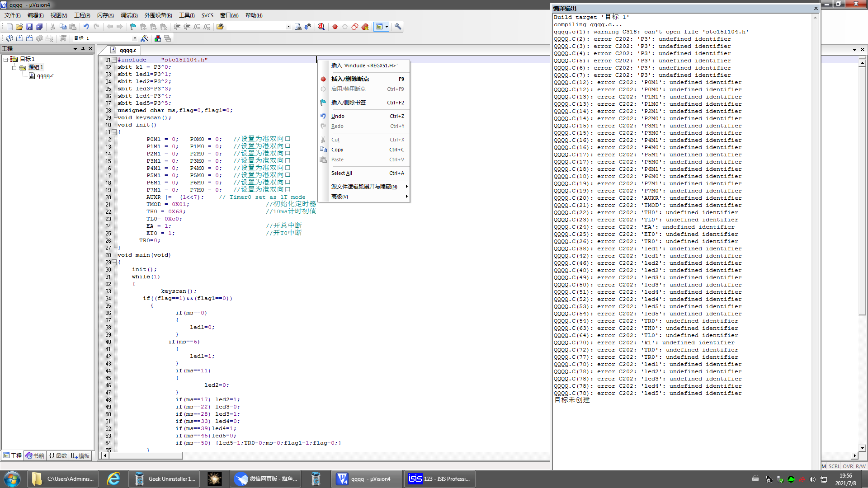Viewport: 868px width, 488px height.
Task: Collapse the 目标1 tree node
Action: point(5,59)
